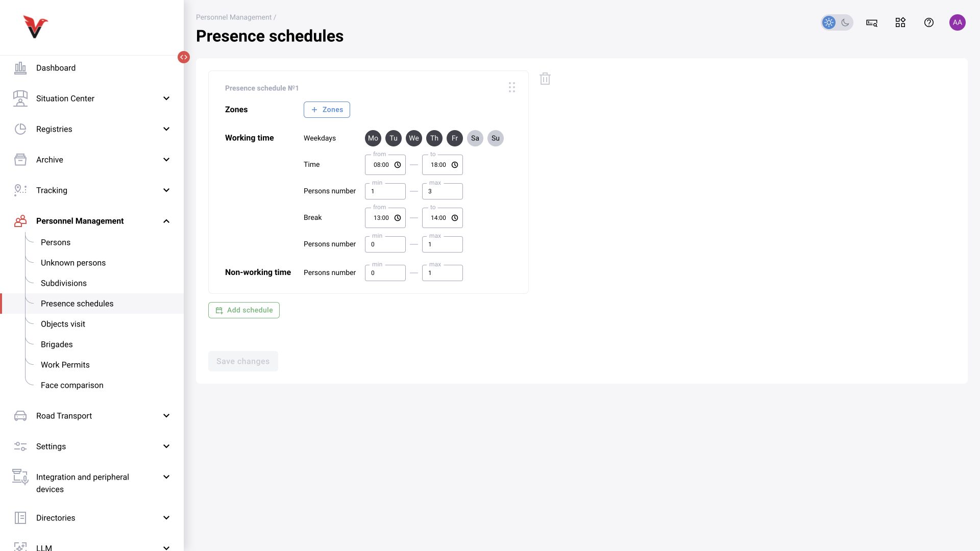Focus Non-working time Persons number min field
The height and width of the screenshot is (551, 980).
385,273
